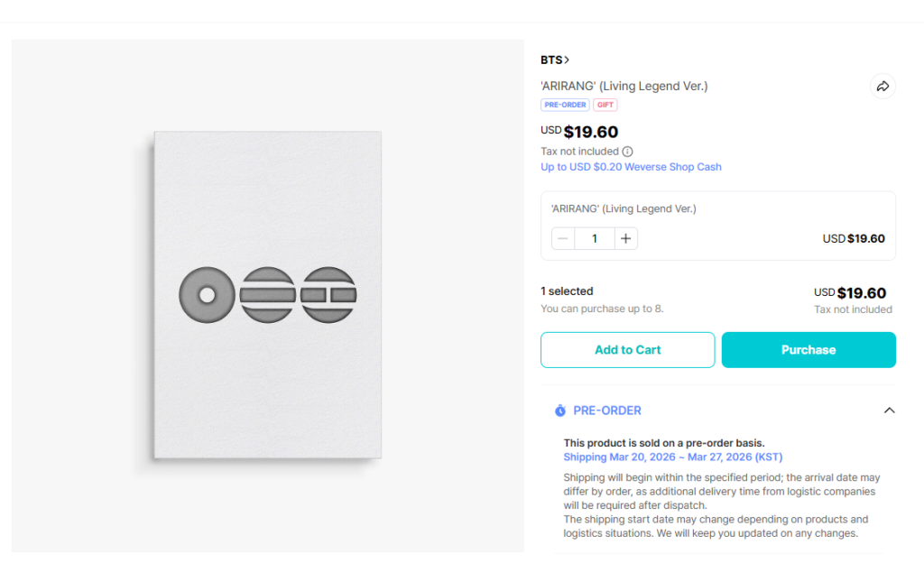This screenshot has height=572, width=924.
Task: Click the shipping date range text
Action: tap(672, 457)
